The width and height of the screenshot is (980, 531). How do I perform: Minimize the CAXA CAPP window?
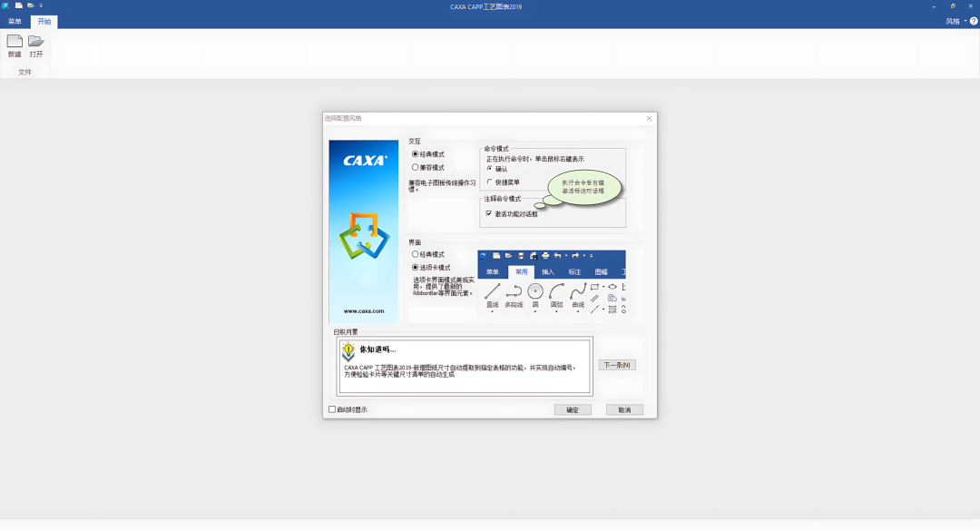coord(934,6)
